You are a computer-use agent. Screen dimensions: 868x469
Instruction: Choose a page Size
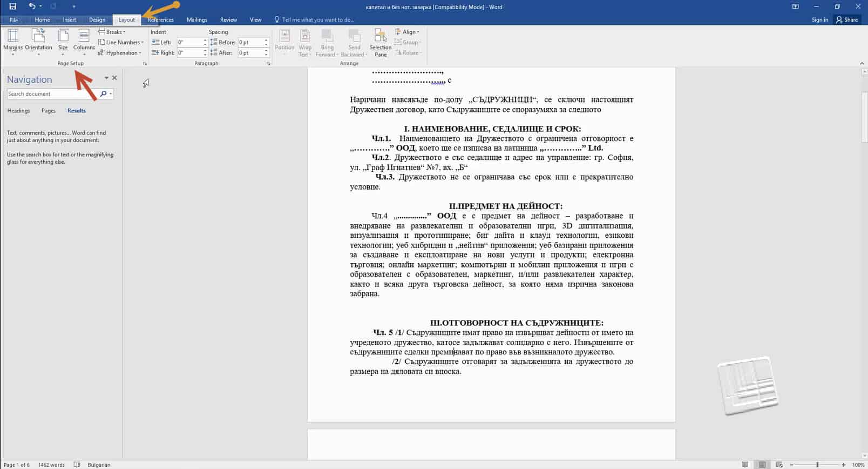[x=63, y=42]
